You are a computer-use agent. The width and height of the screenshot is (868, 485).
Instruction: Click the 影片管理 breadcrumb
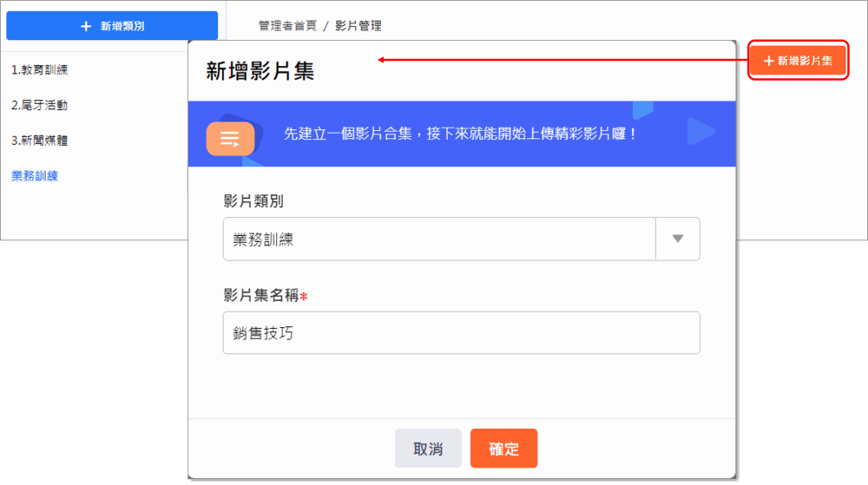click(x=358, y=25)
